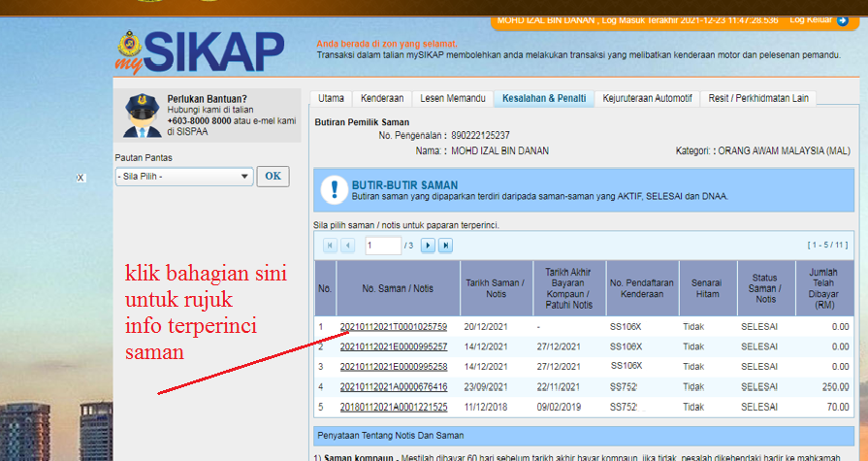Click the Status Saman / Notis column header
Image resolution: width=868 pixels, height=461 pixels.
766,288
